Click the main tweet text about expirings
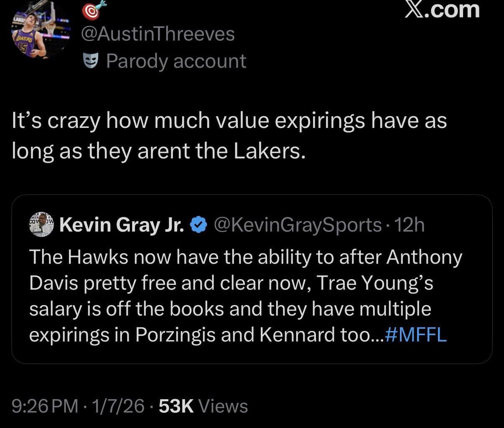This screenshot has width=504, height=428. click(x=229, y=136)
